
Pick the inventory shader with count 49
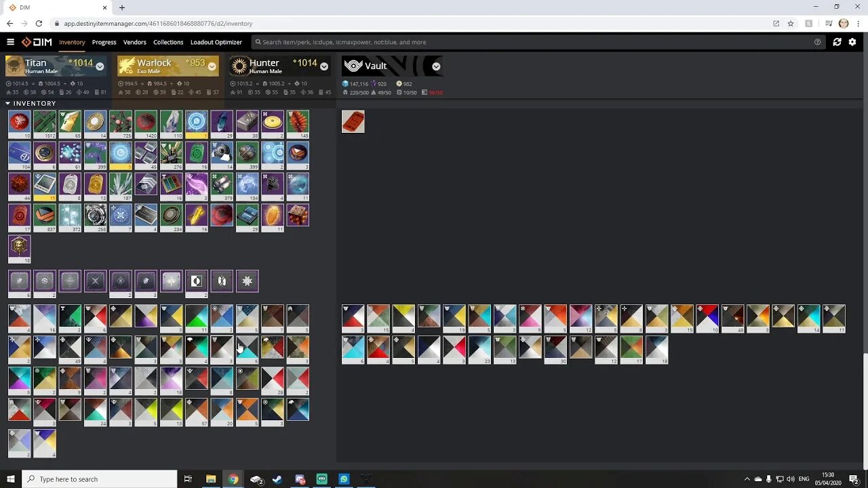tap(70, 350)
